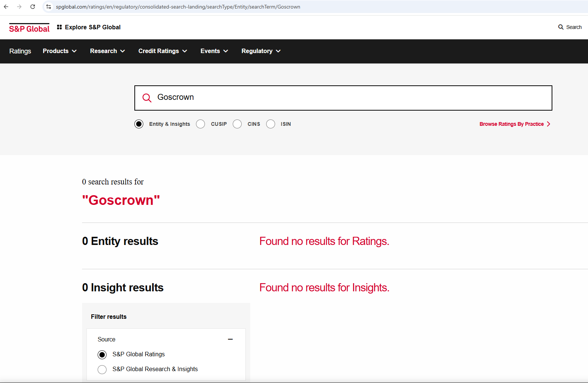The image size is (588, 383).
Task: Focus the Goscrown search input field
Action: pos(343,98)
